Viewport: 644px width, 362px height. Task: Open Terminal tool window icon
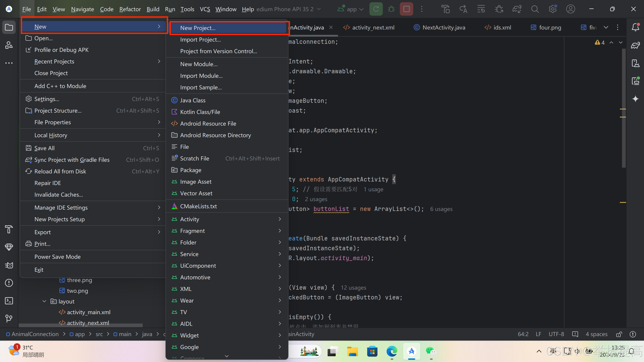tap(9, 301)
